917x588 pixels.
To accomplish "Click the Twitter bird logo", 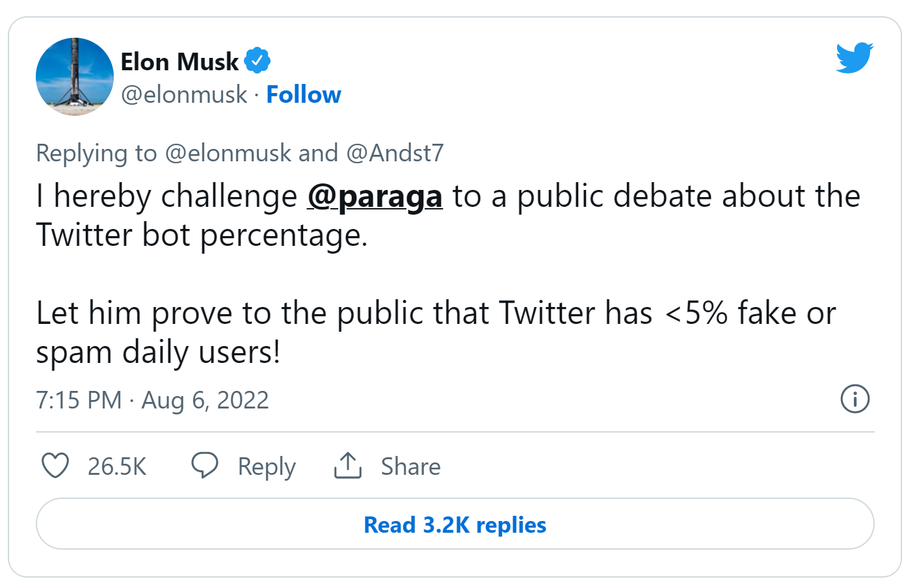I will coord(854,59).
